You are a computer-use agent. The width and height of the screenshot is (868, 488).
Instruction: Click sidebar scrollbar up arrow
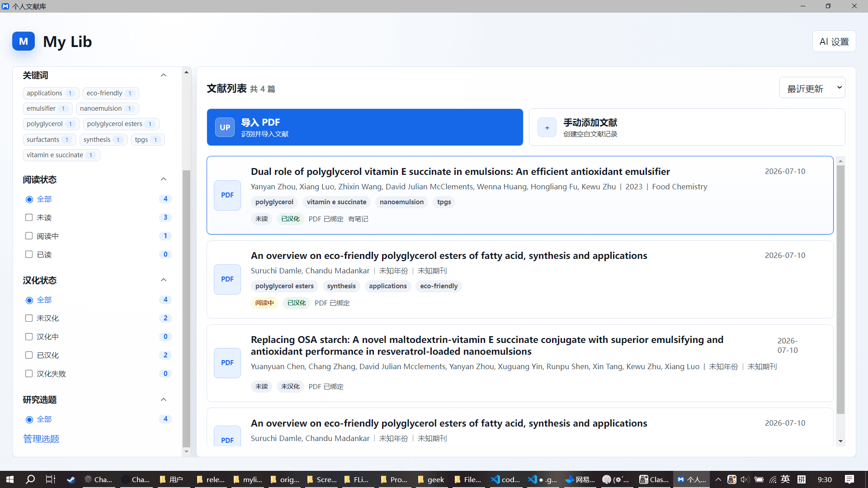pos(186,72)
